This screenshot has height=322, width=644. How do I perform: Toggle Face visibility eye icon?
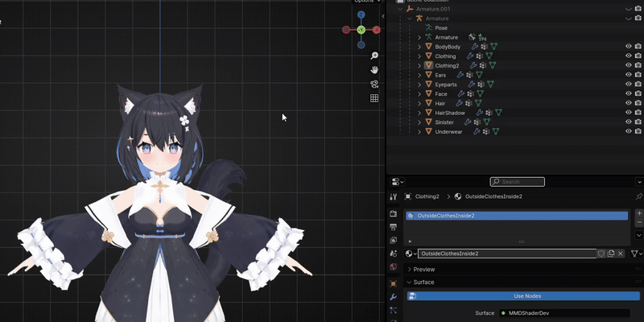[x=629, y=93]
